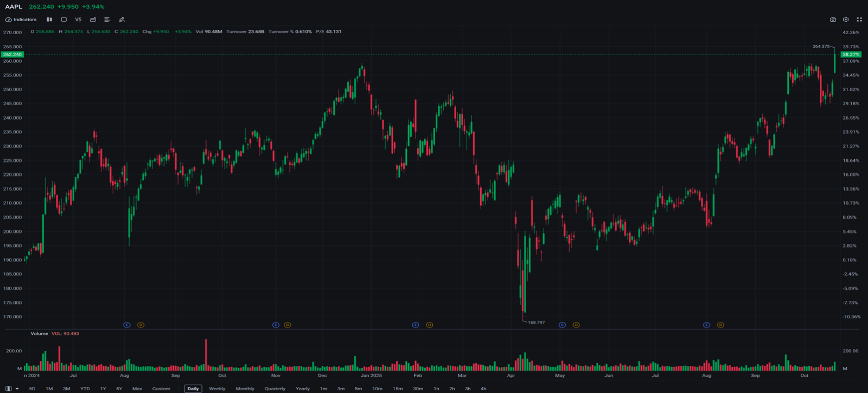Click the 262.240 current price label

point(12,54)
